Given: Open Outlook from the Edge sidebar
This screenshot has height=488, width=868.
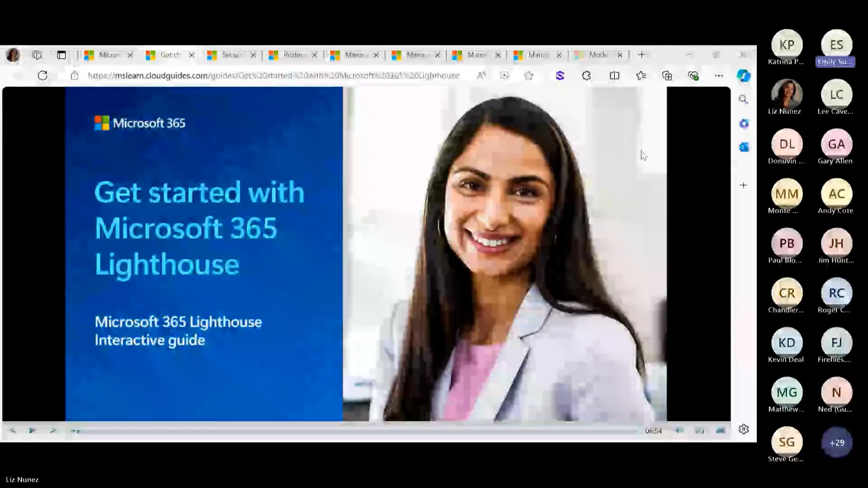Looking at the screenshot, I should click(x=744, y=147).
